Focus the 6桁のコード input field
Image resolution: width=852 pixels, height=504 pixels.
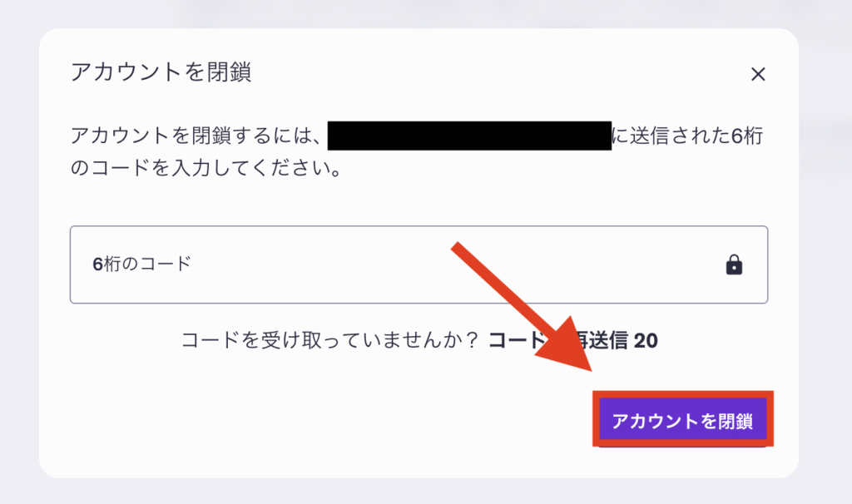click(x=333, y=265)
